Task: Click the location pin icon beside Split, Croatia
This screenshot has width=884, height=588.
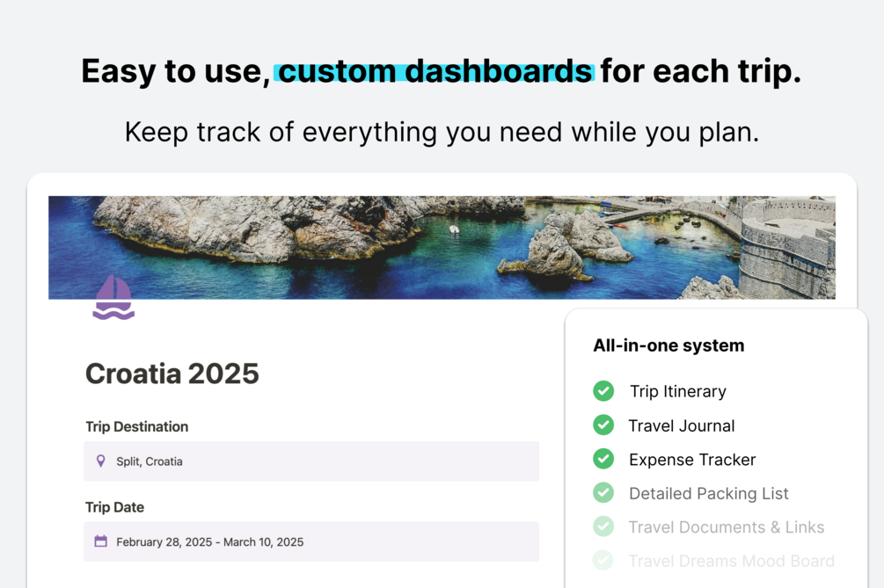Action: (101, 461)
